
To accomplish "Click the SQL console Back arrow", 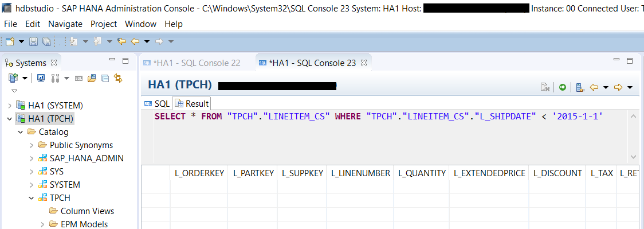I will coord(594,87).
